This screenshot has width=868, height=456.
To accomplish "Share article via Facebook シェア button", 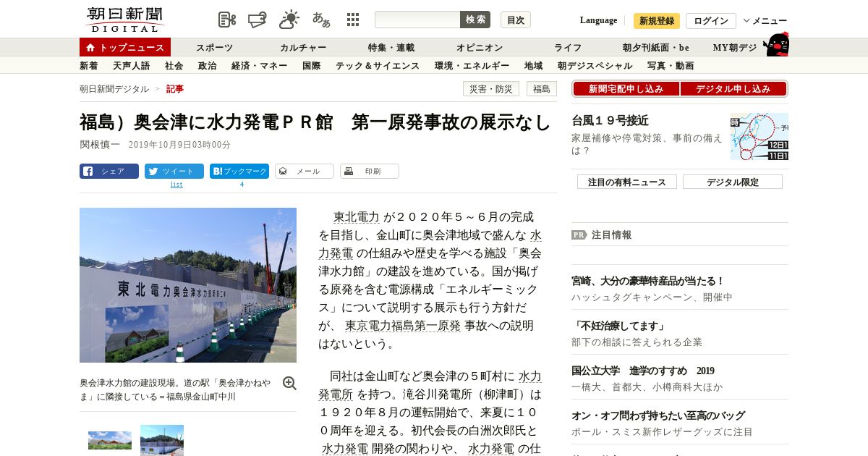I will pos(109,172).
